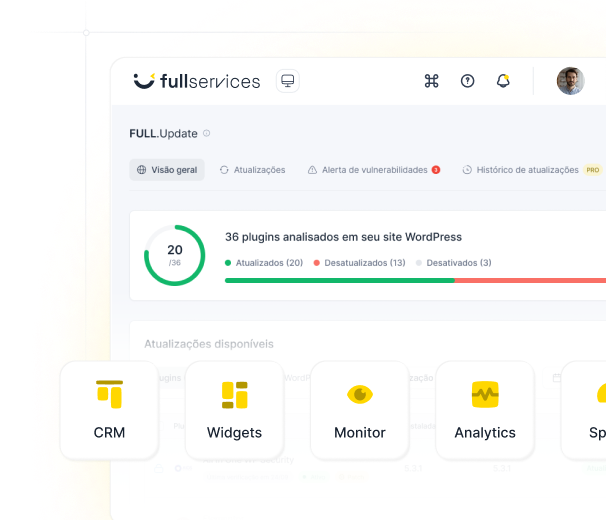
Task: Click the Desativados (3) legend item
Action: pyautogui.click(x=453, y=263)
